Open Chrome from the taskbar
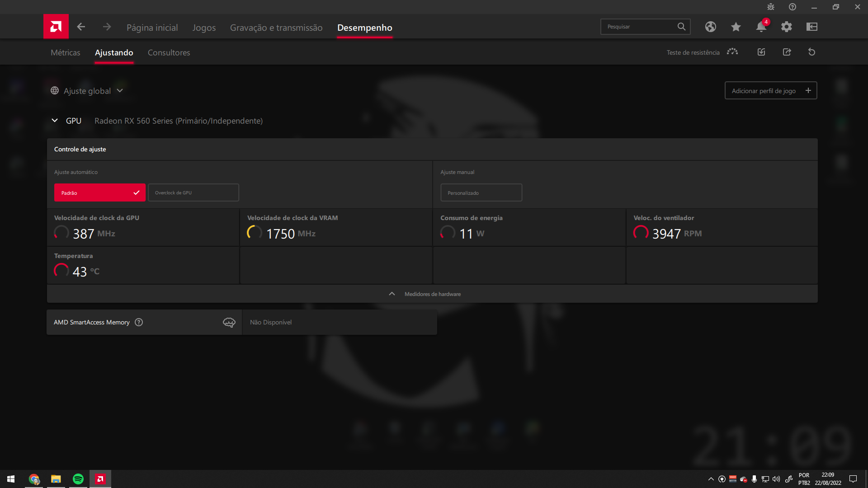 tap(34, 479)
